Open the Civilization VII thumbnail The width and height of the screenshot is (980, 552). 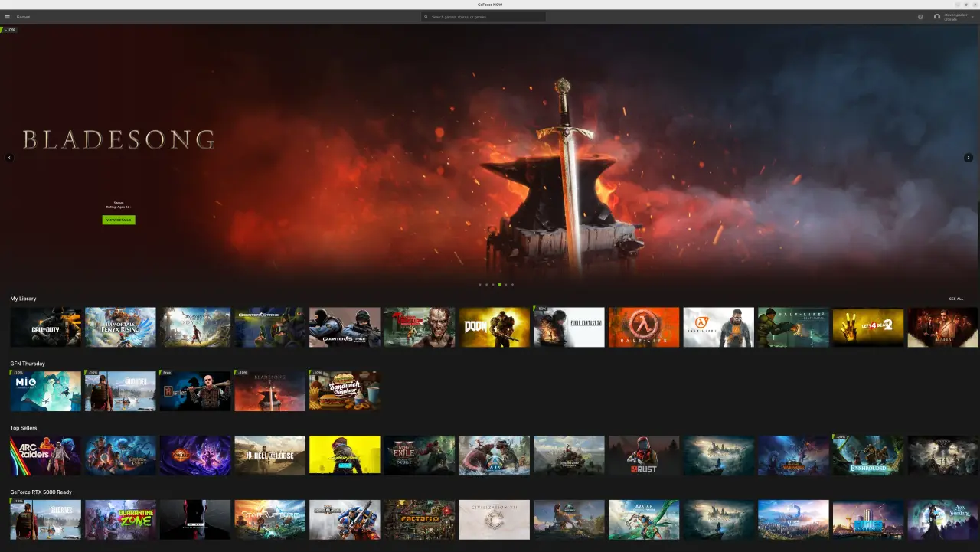(x=495, y=520)
